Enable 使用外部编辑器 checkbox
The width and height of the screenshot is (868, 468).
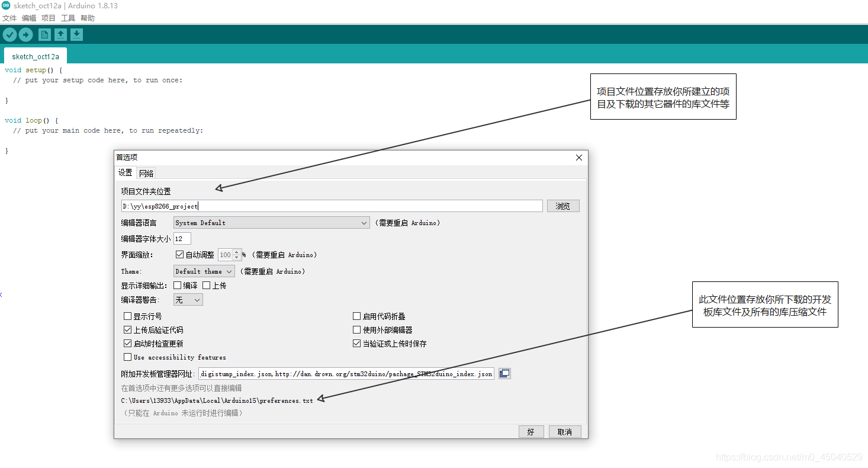coord(357,330)
